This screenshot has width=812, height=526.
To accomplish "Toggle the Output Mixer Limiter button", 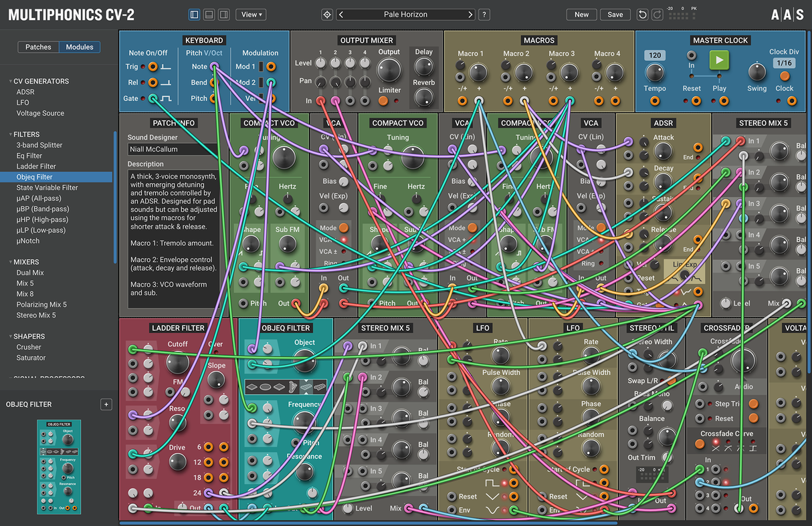I will click(383, 101).
